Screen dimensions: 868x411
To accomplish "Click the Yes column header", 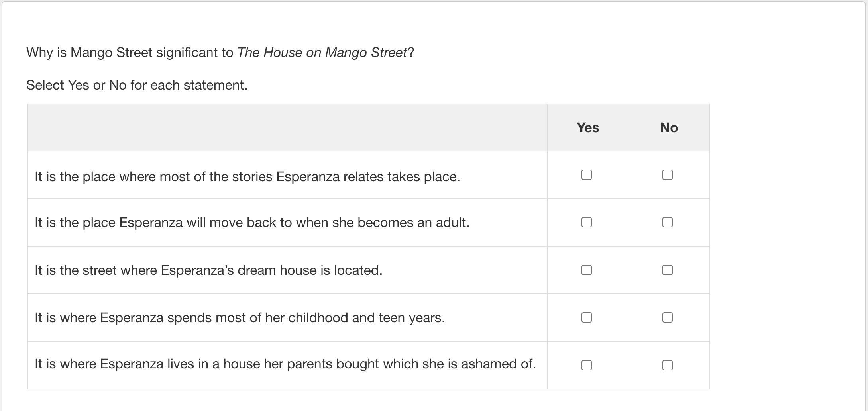I will click(x=587, y=127).
